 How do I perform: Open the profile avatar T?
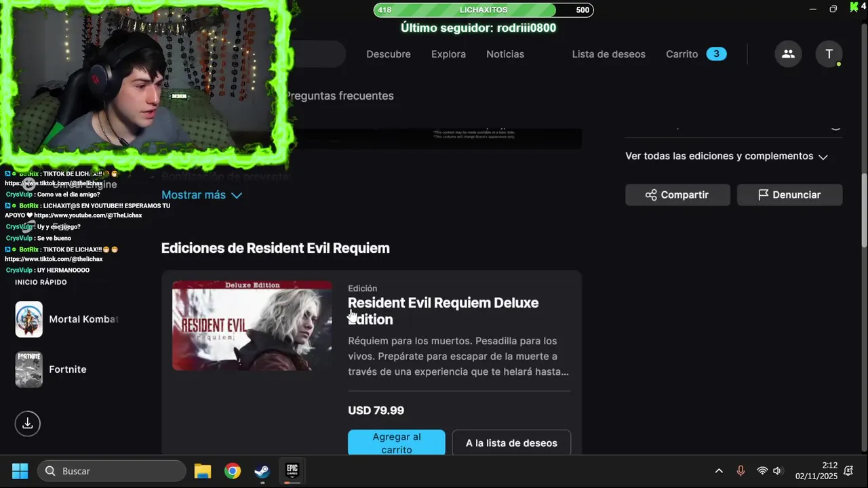tap(829, 54)
